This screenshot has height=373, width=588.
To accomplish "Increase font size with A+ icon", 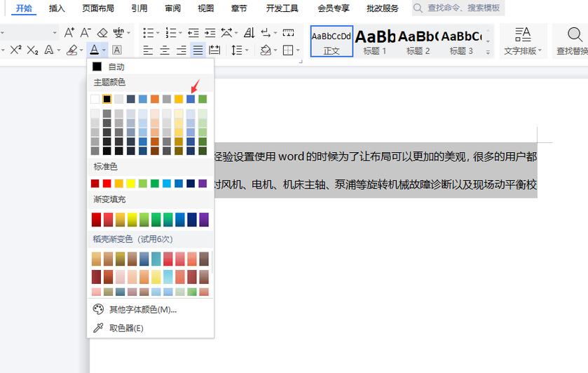I will click(x=69, y=33).
